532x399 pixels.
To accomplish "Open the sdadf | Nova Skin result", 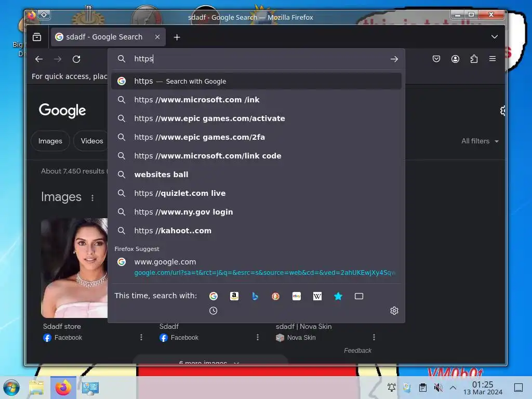I will click(x=303, y=326).
